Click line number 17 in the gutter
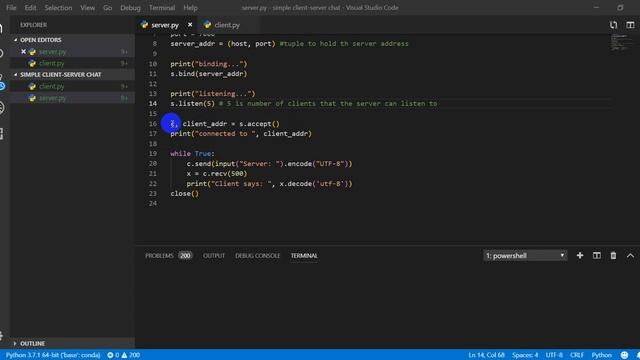This screenshot has height=360, width=640. [x=153, y=134]
